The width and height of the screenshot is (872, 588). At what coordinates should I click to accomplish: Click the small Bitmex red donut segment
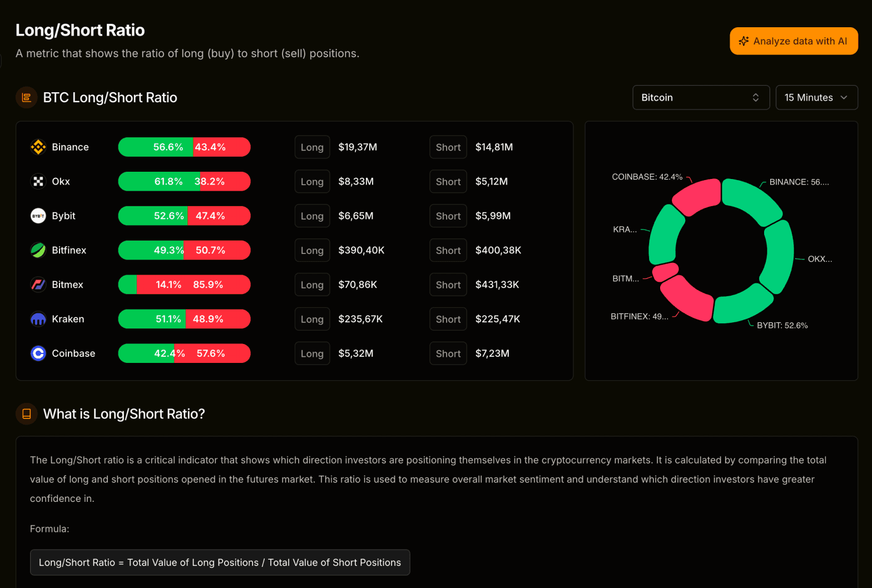pyautogui.click(x=665, y=272)
